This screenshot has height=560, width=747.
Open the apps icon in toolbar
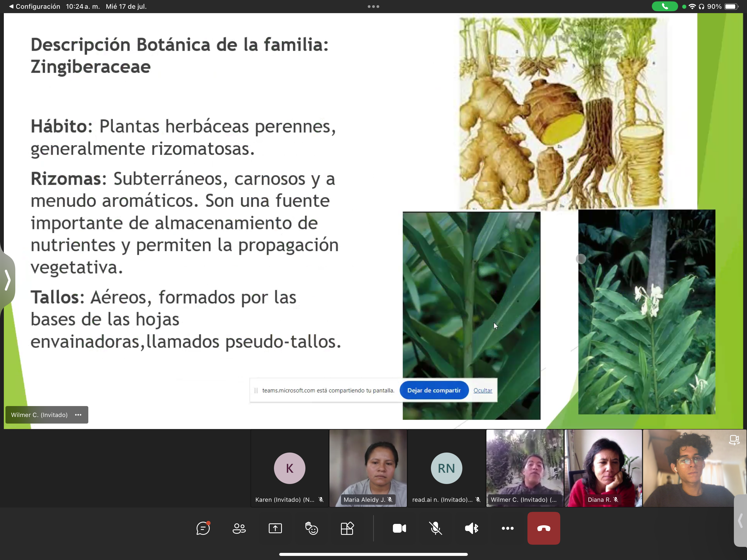(x=347, y=528)
